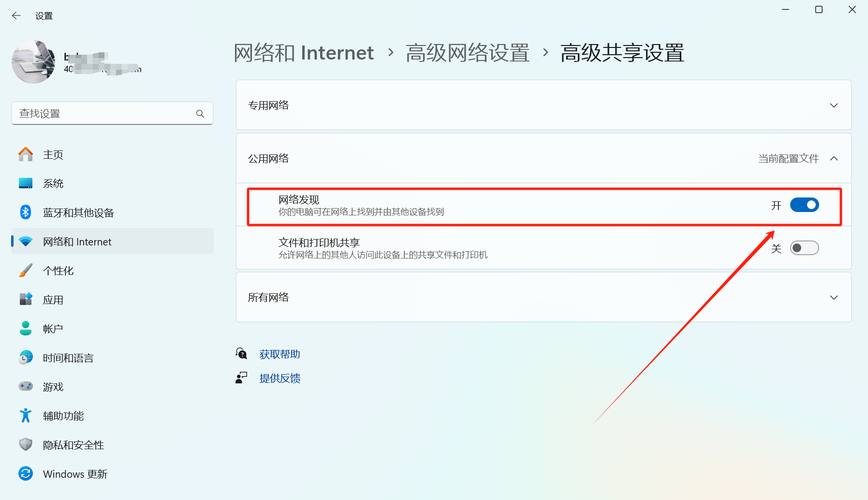
Task: Click the Get help headset icon
Action: click(x=241, y=354)
